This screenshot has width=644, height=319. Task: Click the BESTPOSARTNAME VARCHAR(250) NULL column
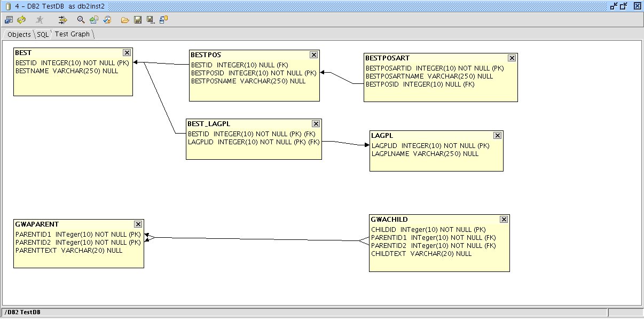429,76
